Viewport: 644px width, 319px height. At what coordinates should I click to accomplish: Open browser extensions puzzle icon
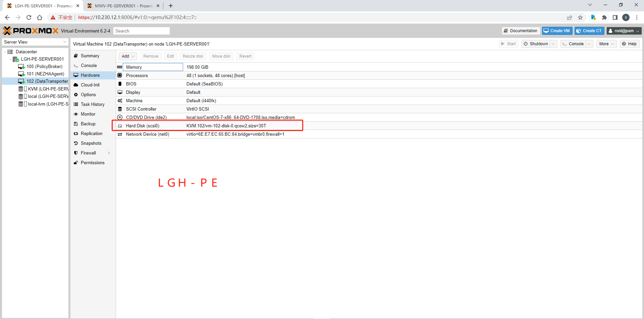tap(604, 17)
